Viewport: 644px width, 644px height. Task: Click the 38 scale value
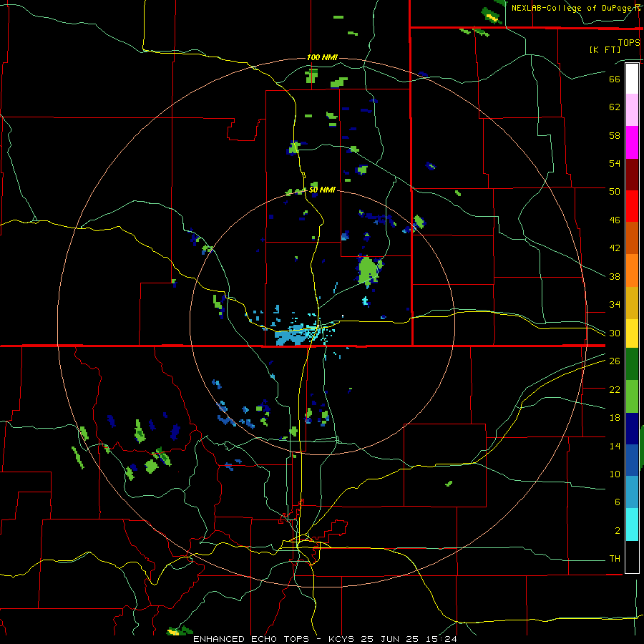click(x=615, y=276)
